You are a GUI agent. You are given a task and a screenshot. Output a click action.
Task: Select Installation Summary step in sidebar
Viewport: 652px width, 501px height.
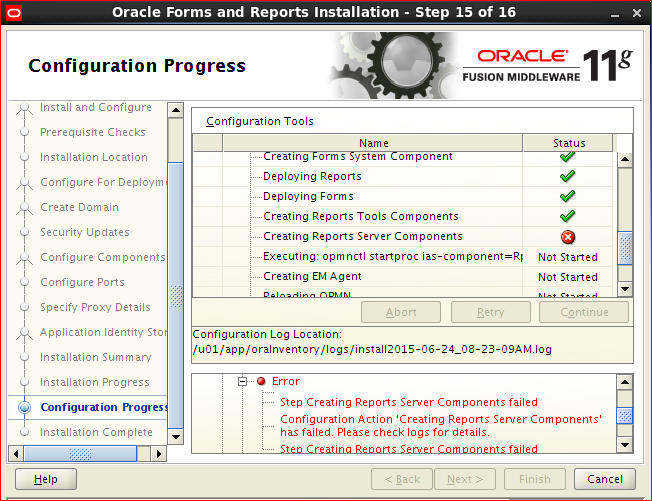click(x=95, y=357)
